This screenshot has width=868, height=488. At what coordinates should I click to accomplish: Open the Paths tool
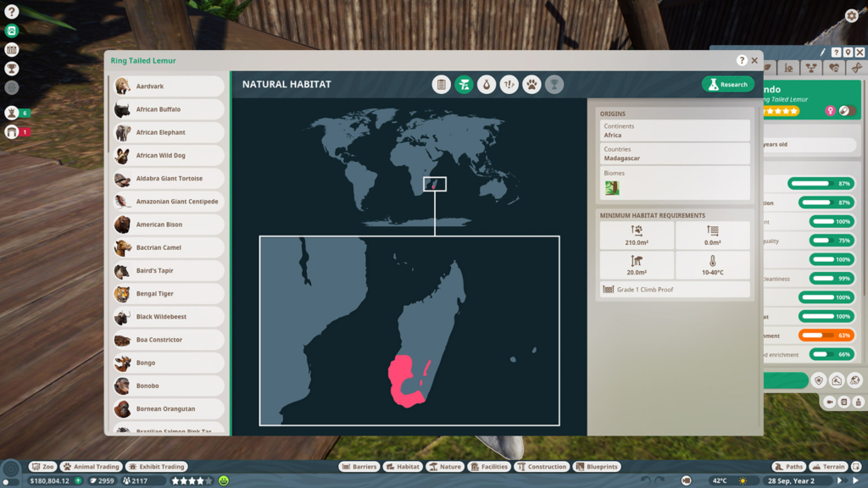pos(788,467)
